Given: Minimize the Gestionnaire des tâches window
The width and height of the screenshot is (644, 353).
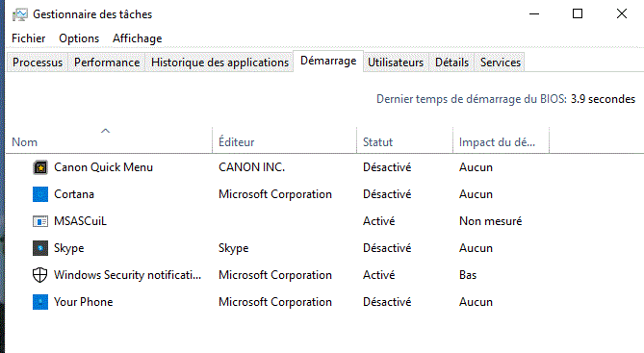Looking at the screenshot, I should 534,14.
